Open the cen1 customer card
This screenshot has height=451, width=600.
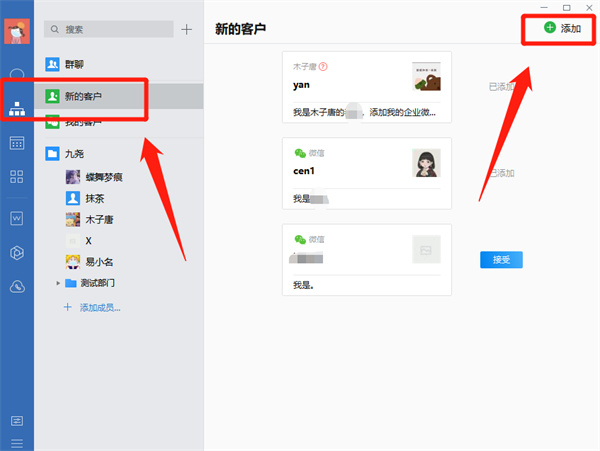click(x=367, y=174)
